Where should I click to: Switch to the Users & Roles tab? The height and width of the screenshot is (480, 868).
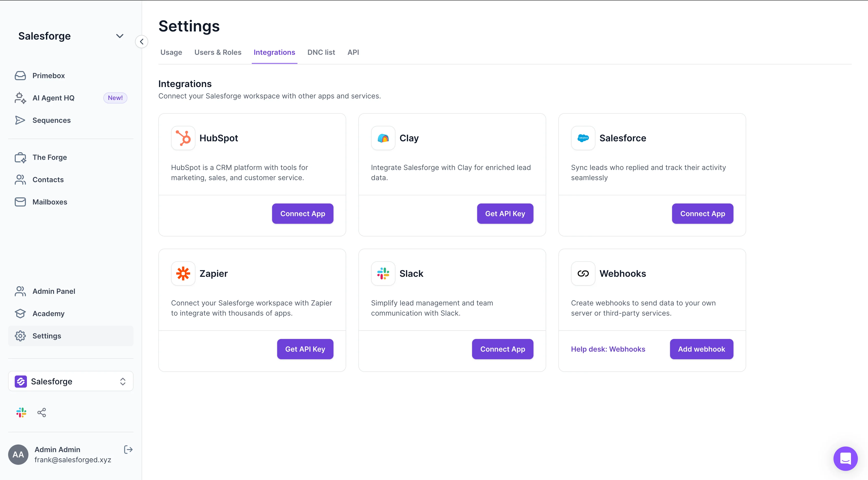tap(218, 52)
